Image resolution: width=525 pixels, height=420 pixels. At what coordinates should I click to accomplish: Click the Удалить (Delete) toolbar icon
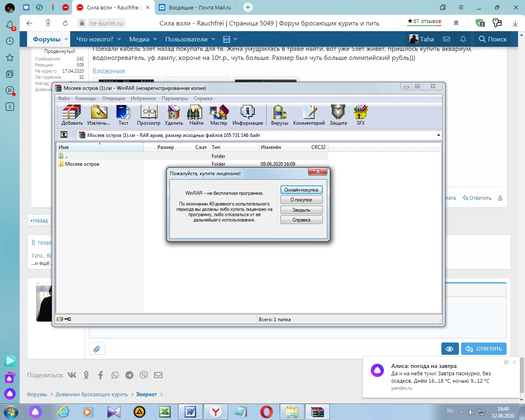tap(174, 115)
